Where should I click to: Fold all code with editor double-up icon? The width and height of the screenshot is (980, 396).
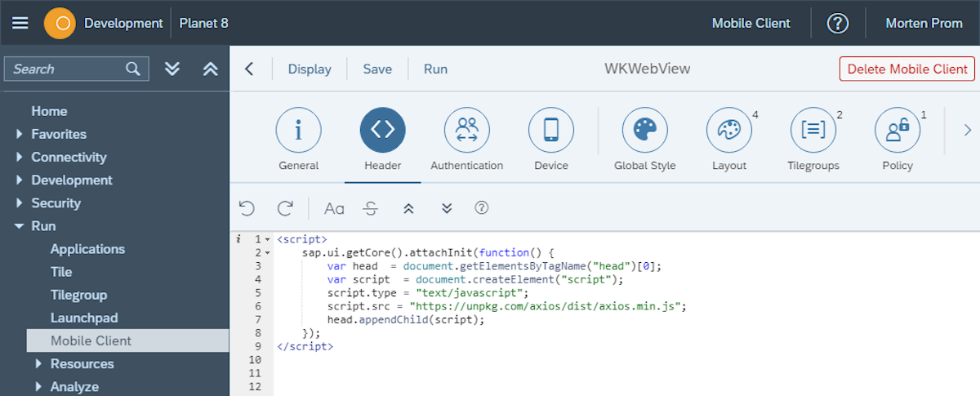coord(409,208)
